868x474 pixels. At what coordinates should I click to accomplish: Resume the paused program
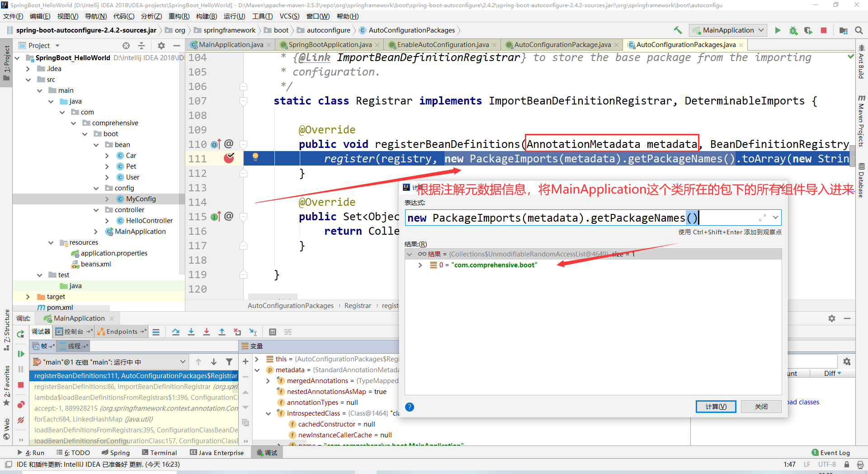pos(21,354)
